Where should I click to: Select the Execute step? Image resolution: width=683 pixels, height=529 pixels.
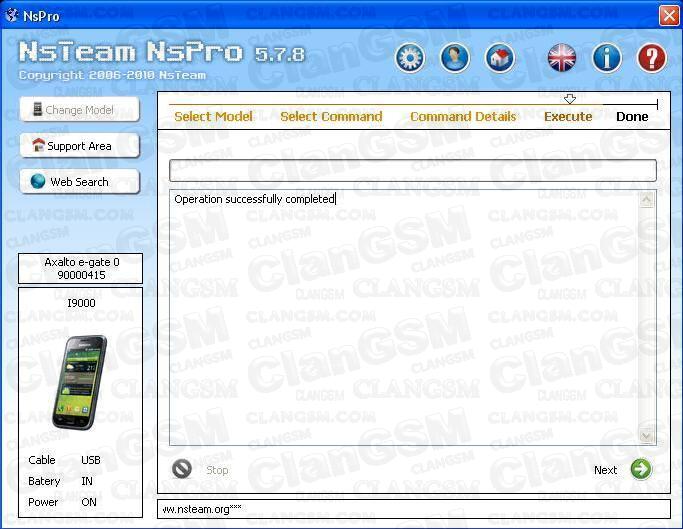[568, 117]
